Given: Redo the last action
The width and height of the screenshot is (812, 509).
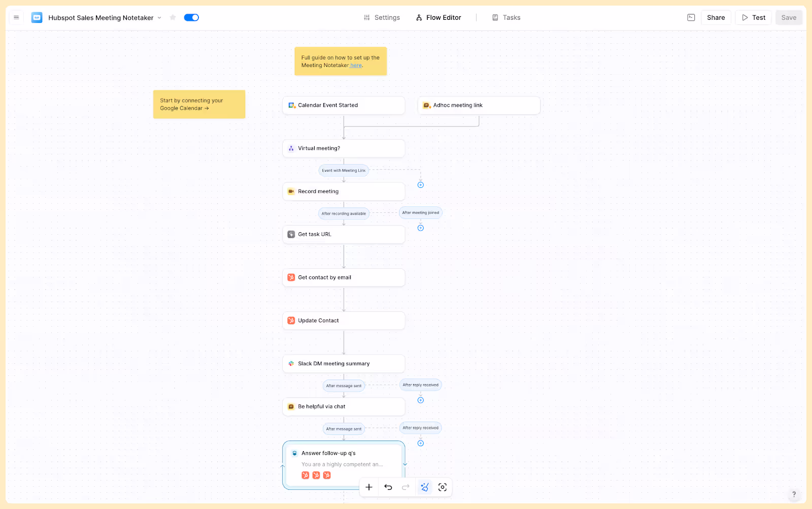Looking at the screenshot, I should coord(405,487).
